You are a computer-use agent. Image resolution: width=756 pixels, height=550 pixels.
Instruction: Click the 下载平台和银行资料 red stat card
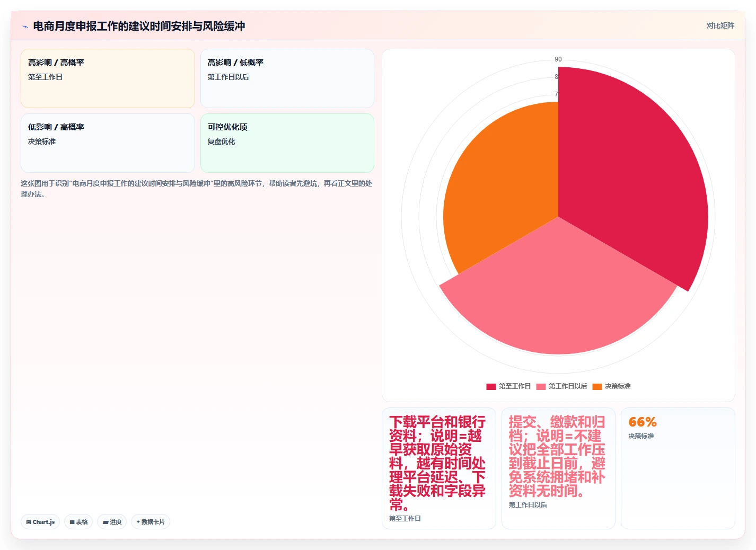click(439, 468)
